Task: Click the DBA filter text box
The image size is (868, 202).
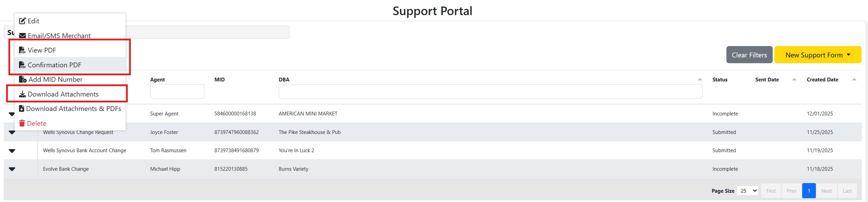Action: pos(490,91)
